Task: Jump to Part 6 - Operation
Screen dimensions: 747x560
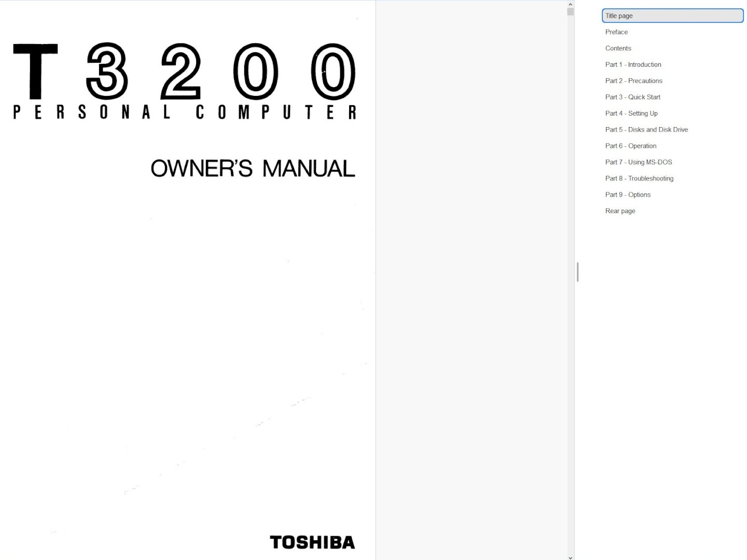Action: (631, 146)
